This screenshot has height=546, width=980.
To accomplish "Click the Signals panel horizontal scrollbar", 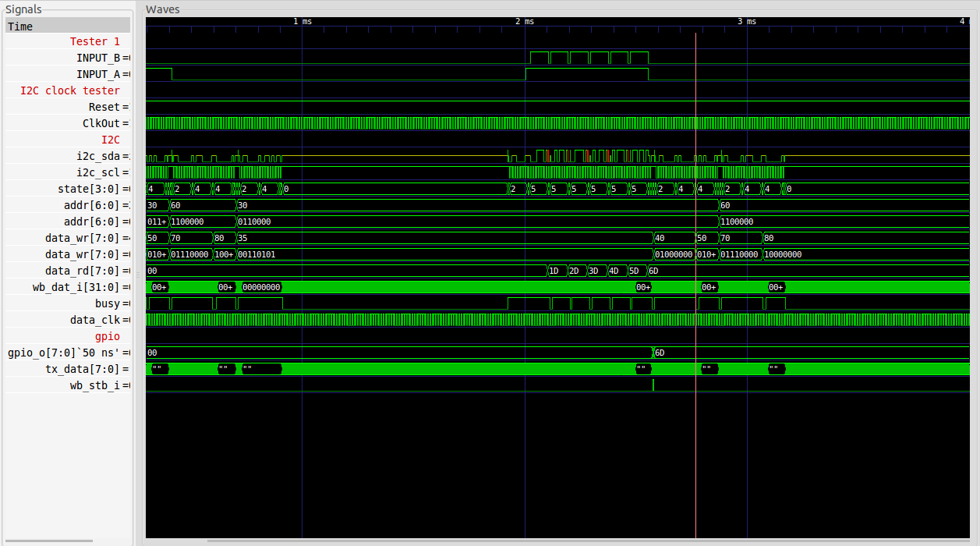I will 48,541.
